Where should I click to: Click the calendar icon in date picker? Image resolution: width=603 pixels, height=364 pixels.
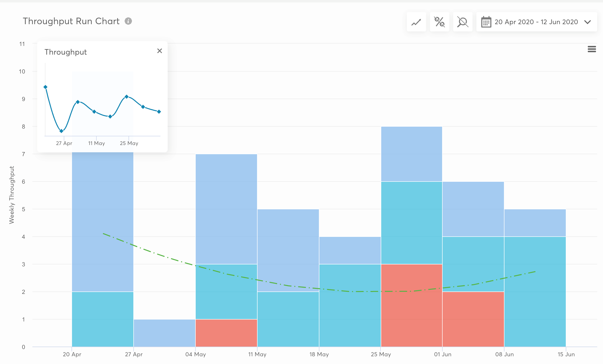click(x=486, y=22)
